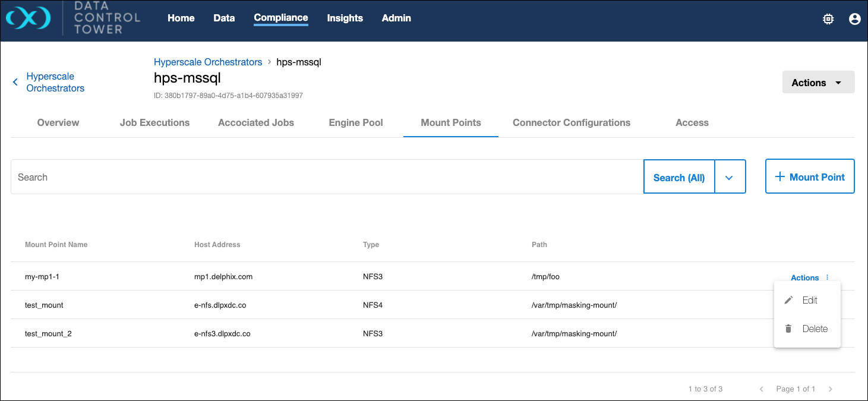
Task: Open the chip settings icon in header
Action: (x=828, y=19)
